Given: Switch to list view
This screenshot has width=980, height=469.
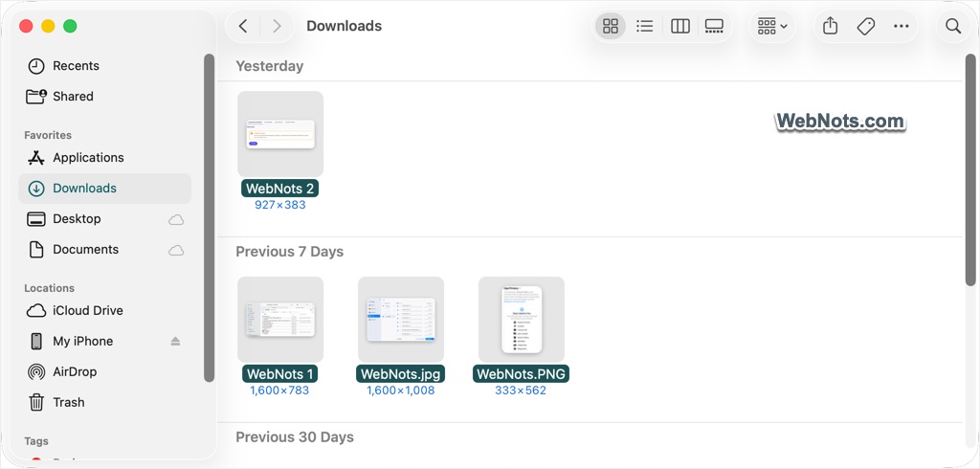Looking at the screenshot, I should pyautogui.click(x=644, y=26).
